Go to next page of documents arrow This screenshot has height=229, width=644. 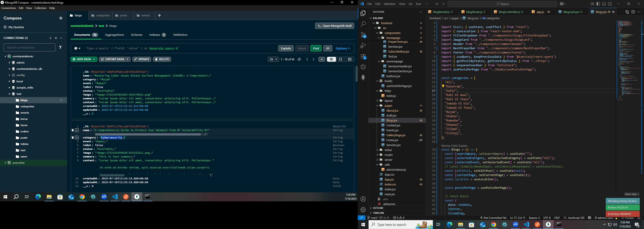314,59
